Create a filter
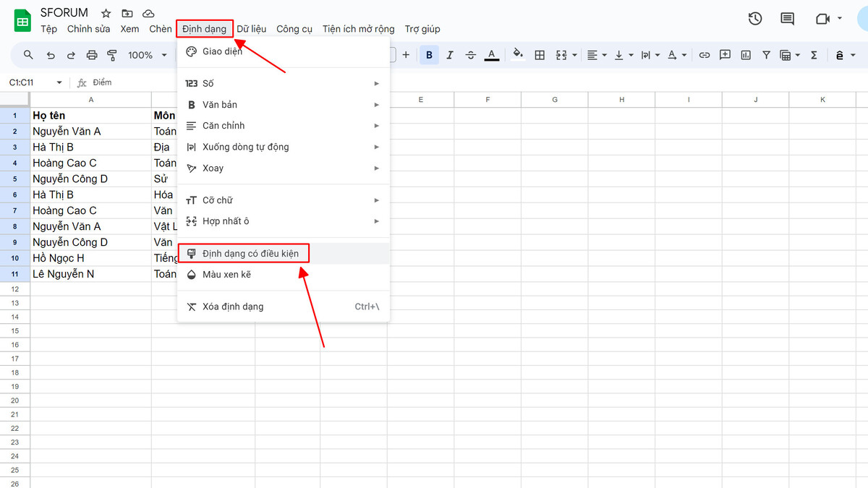868x488 pixels. click(x=766, y=55)
